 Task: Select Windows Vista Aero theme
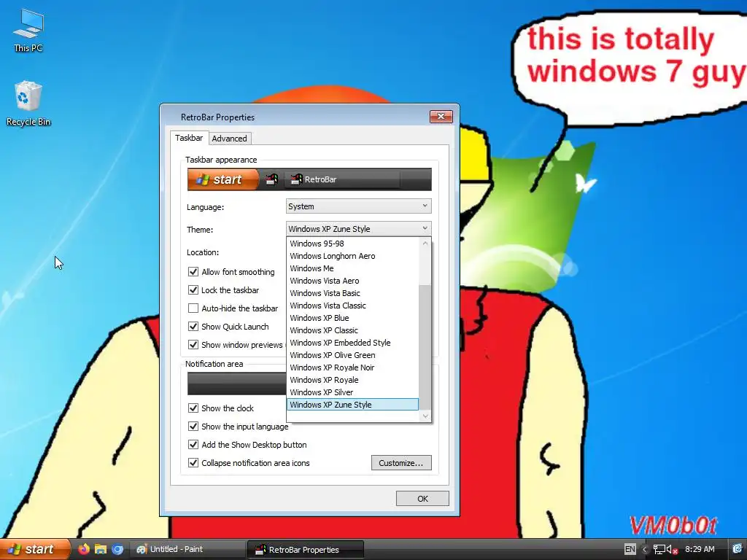tap(352, 281)
